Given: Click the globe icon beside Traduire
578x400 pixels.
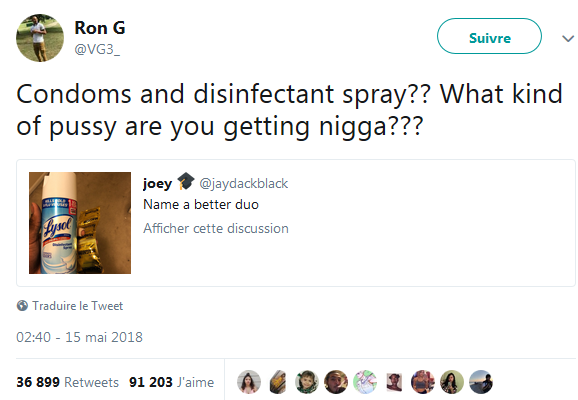Looking at the screenshot, I should (x=22, y=306).
